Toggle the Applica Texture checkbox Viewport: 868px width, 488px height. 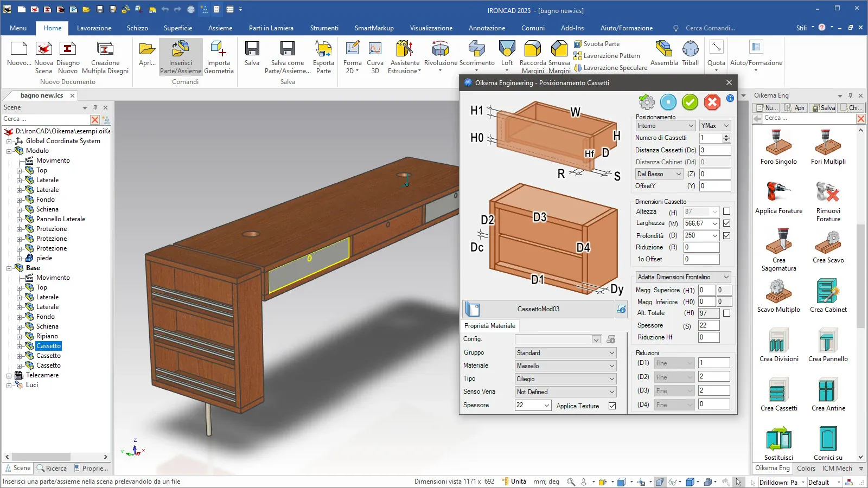612,406
